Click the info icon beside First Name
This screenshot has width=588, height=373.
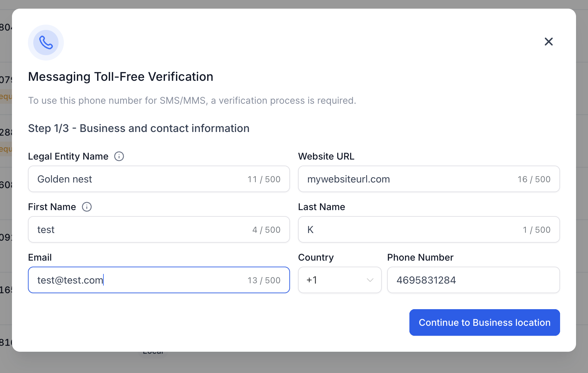pyautogui.click(x=87, y=207)
